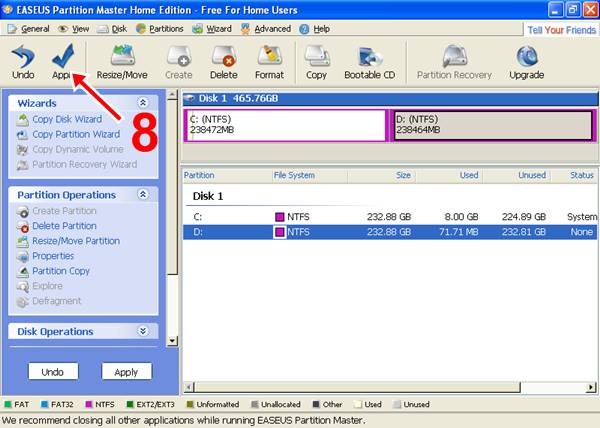The image size is (600, 428).
Task: Open the View menu
Action: (73, 29)
